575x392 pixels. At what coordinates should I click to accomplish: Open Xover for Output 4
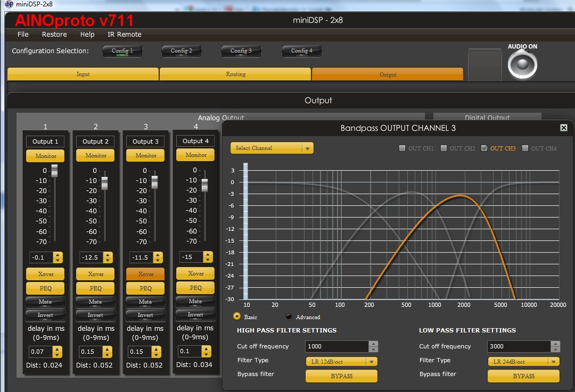[196, 273]
